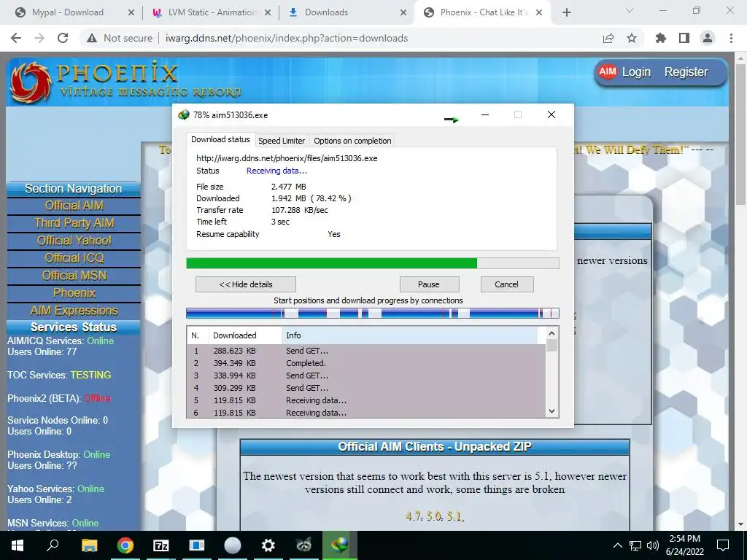Open Official Yahoo! section
This screenshot has width=747, height=560.
74,241
